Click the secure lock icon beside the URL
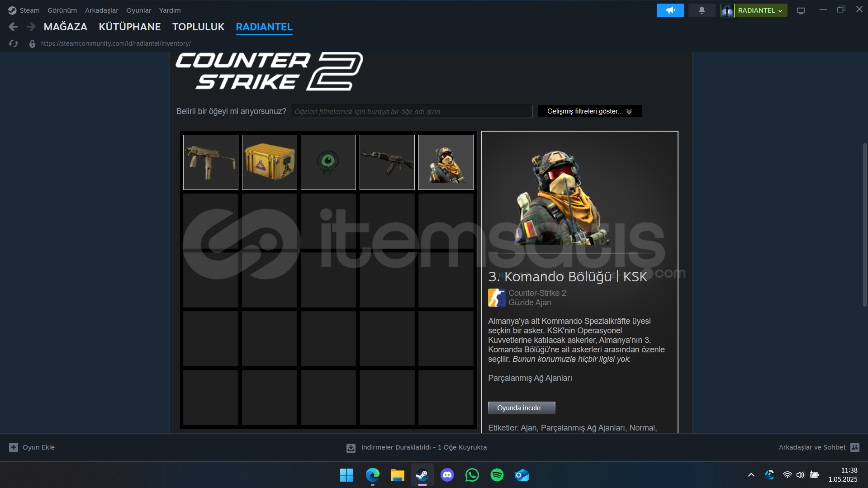The image size is (868, 488). 32,43
